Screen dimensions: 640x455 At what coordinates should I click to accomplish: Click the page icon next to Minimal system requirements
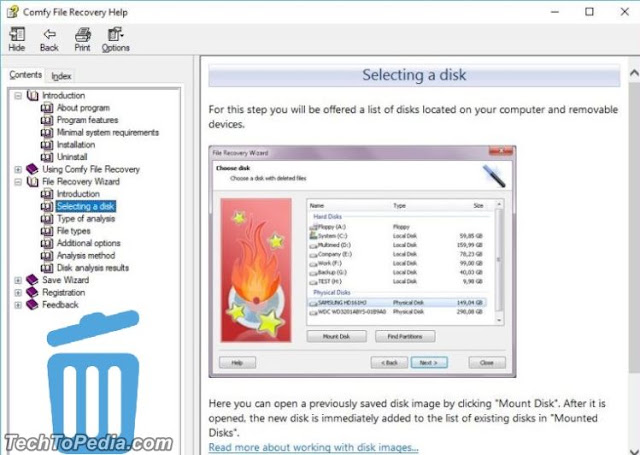tap(47, 132)
